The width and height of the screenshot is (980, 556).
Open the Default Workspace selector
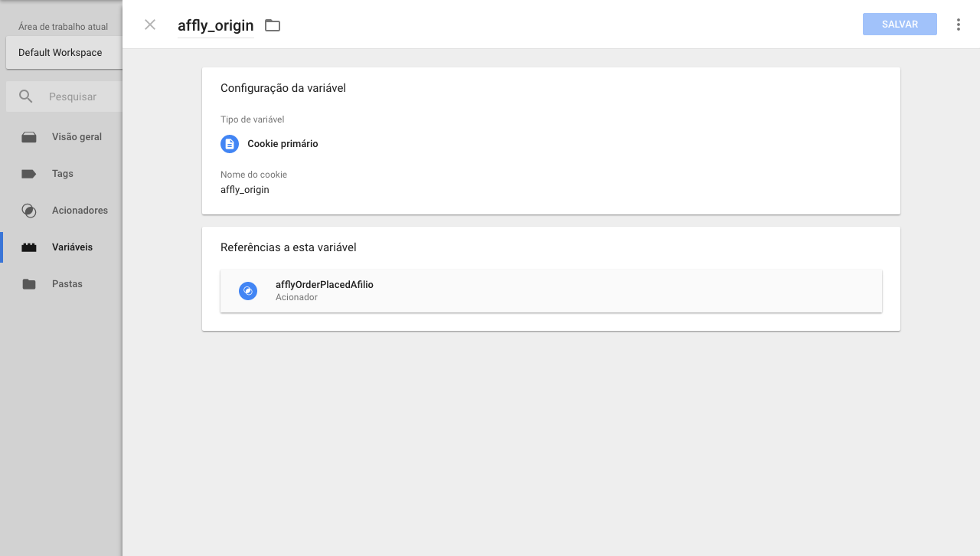coord(60,53)
